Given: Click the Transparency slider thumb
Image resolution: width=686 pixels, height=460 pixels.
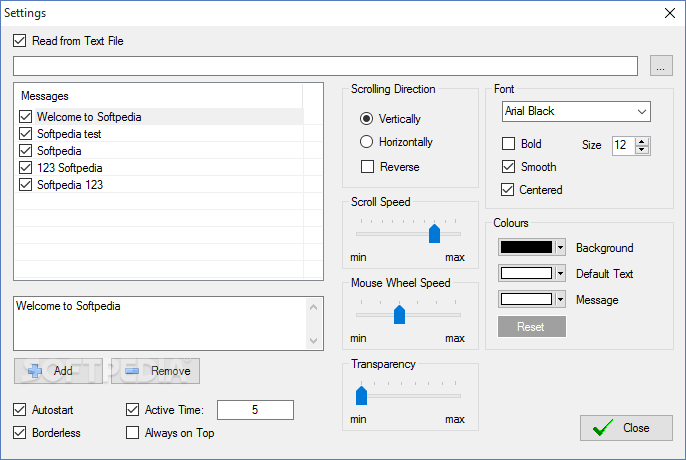Looking at the screenshot, I should point(361,395).
